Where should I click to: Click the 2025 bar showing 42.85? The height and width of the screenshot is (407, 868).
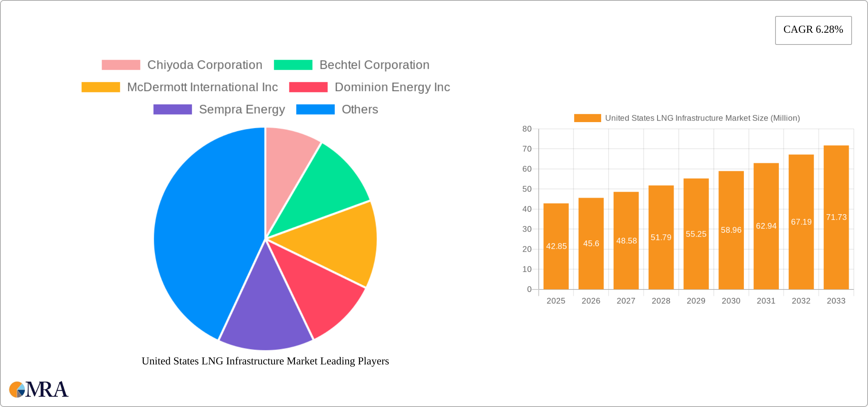(556, 246)
